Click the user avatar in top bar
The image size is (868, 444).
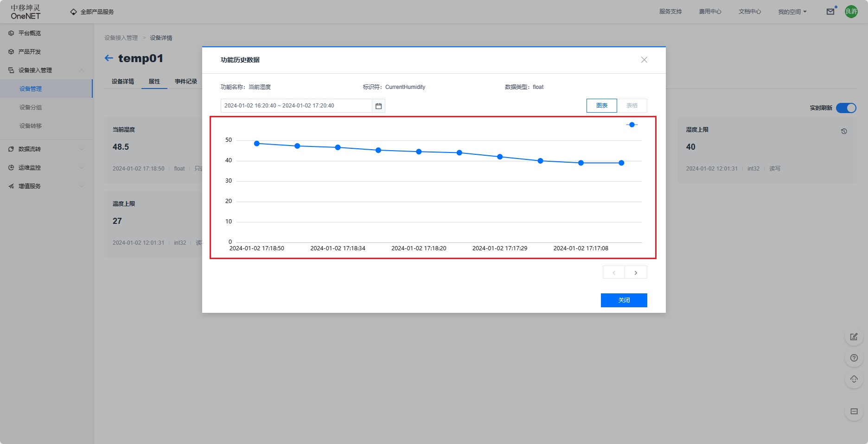pyautogui.click(x=851, y=12)
